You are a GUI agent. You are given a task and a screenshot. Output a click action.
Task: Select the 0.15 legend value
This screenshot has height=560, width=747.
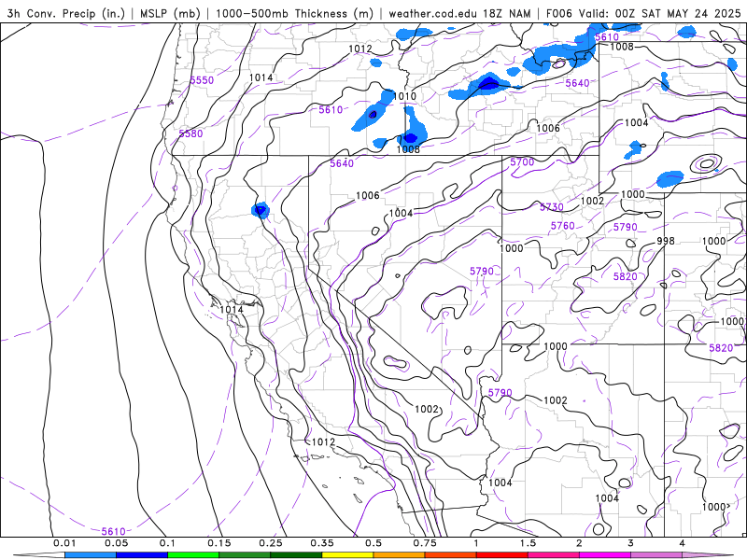(219, 543)
